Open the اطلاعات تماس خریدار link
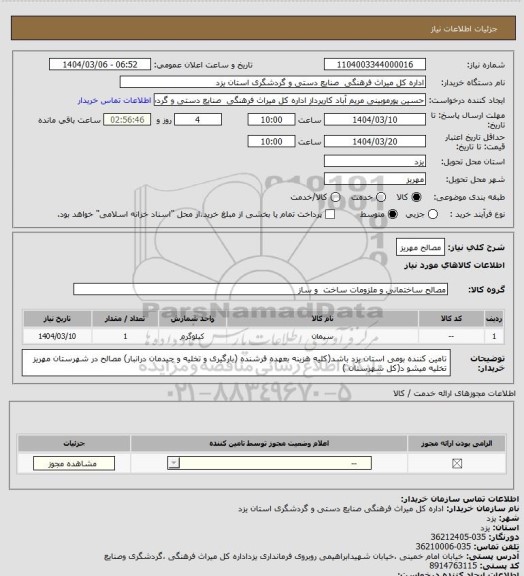This screenshot has height=576, width=524. tap(114, 100)
